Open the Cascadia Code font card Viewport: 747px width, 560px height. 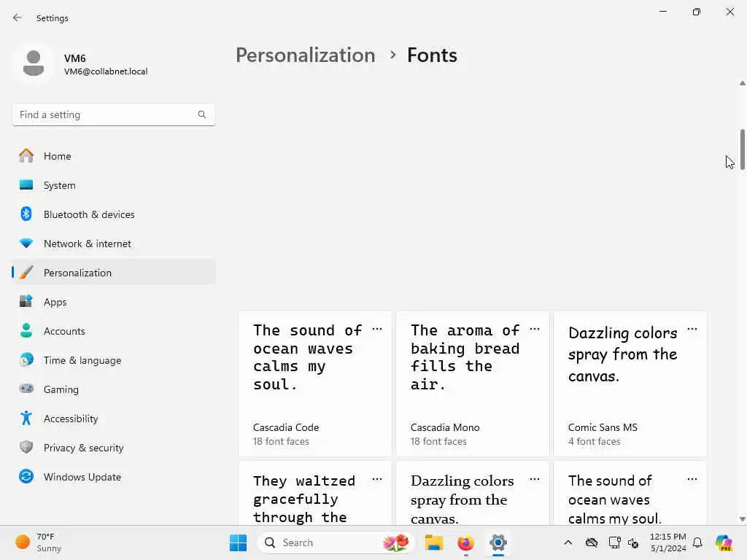pos(315,384)
